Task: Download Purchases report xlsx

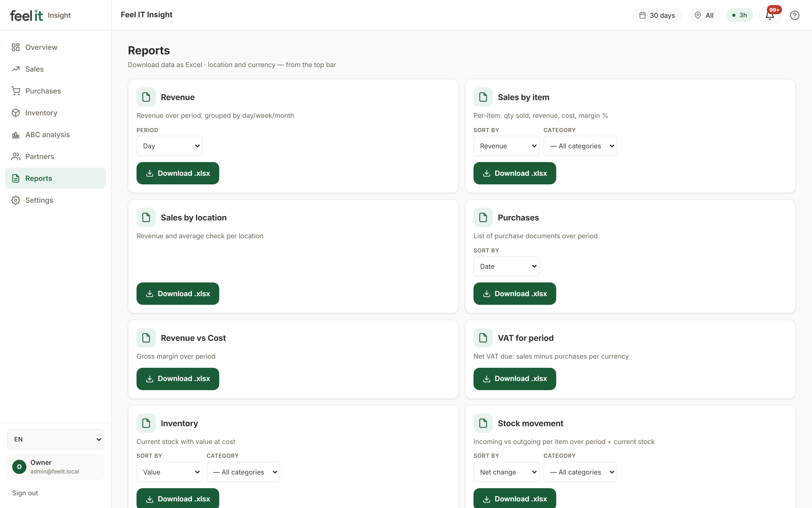Action: click(515, 294)
